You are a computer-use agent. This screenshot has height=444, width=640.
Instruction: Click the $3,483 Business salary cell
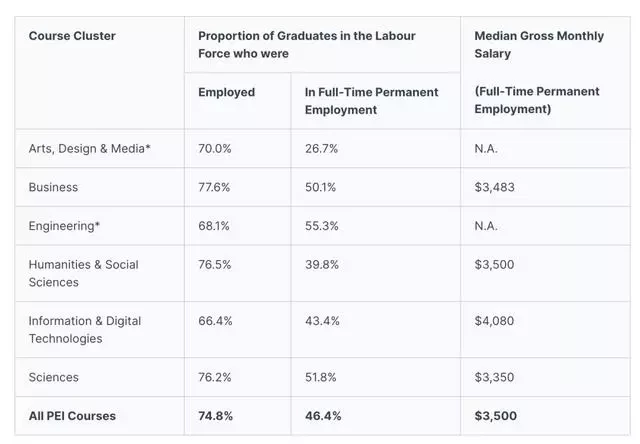click(x=494, y=187)
